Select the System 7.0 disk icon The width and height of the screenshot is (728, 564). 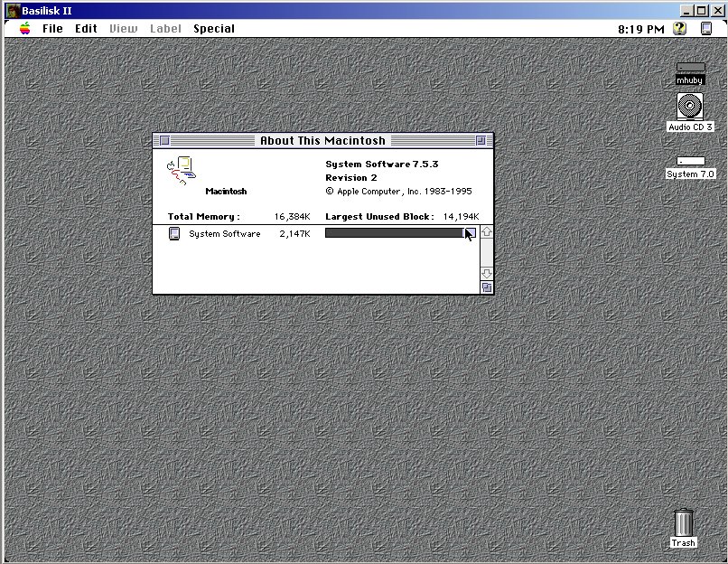(x=690, y=162)
